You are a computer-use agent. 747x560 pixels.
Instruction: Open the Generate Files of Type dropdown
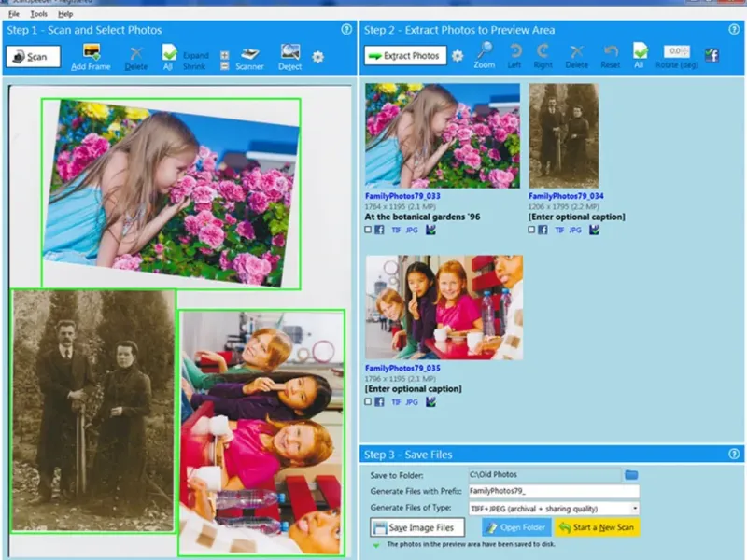point(635,509)
